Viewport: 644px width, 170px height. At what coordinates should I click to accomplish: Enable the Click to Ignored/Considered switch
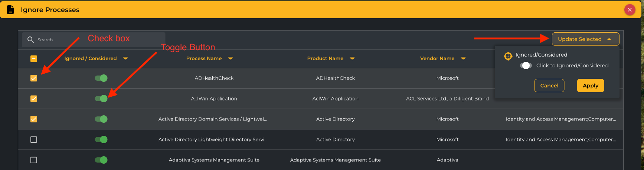pos(526,65)
